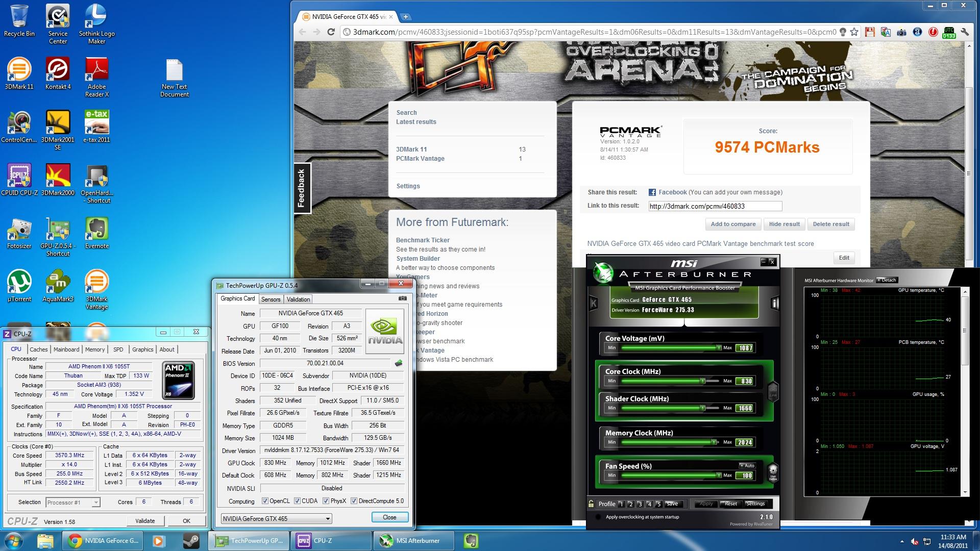Open the SPD tab in CPU-Z
Screen dimensions: 980x551
pyautogui.click(x=118, y=349)
